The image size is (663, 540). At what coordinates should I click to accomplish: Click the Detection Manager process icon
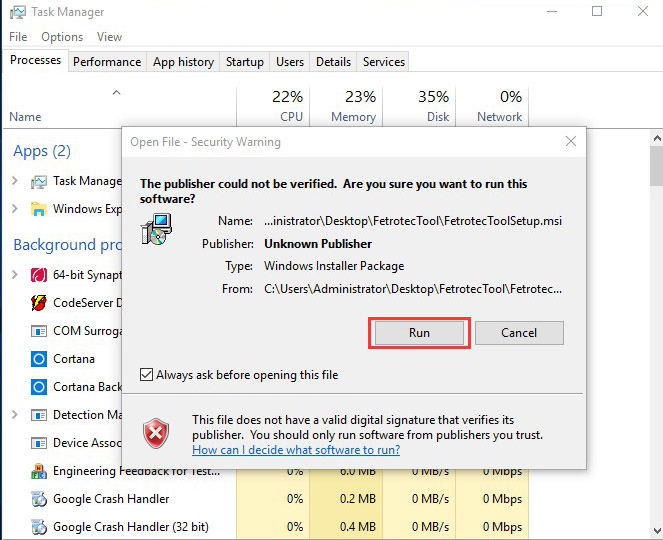39,415
